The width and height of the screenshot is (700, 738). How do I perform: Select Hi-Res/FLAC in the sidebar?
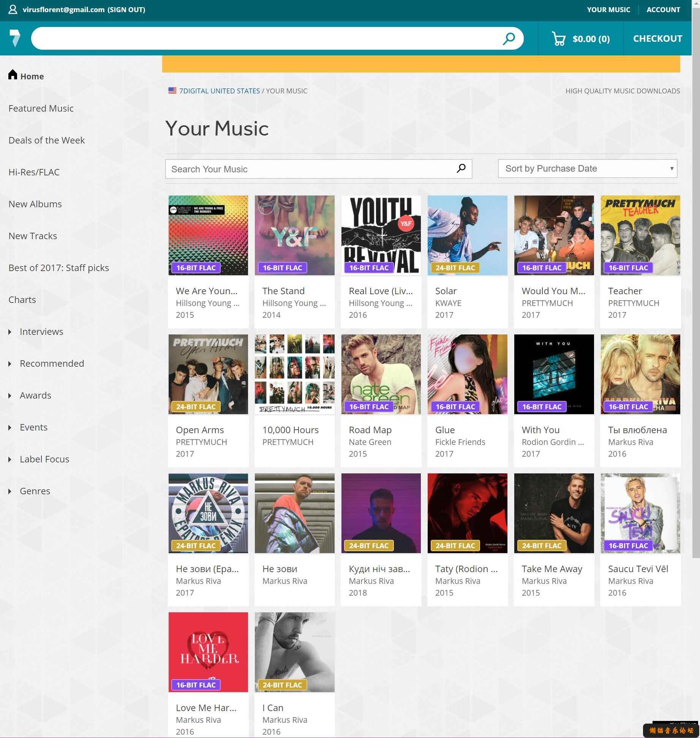34,172
